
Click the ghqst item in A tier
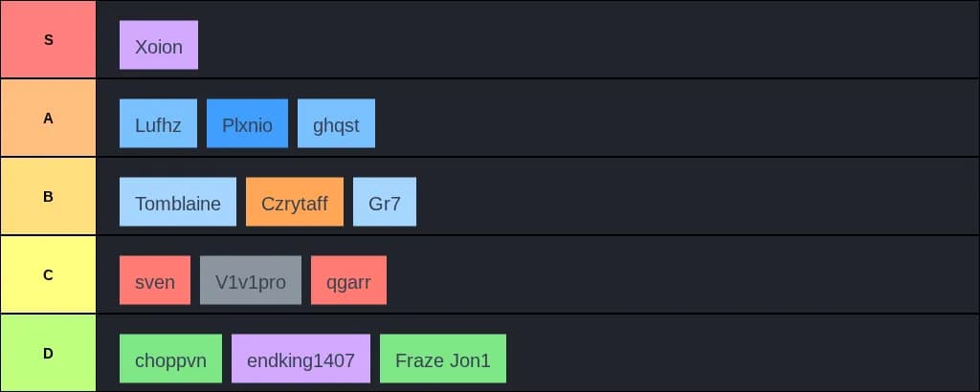coord(336,124)
